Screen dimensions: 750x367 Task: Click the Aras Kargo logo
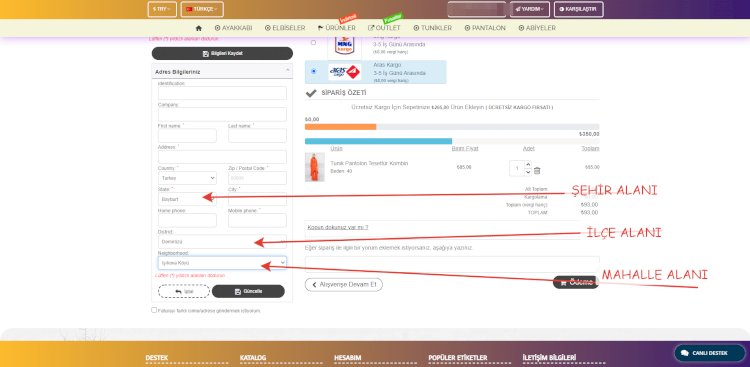point(344,72)
